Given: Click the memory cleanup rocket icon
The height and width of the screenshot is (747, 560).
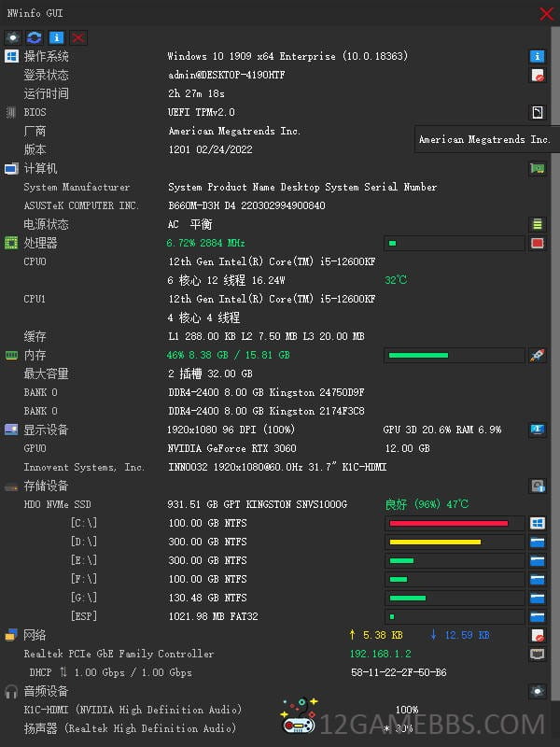Looking at the screenshot, I should 537,355.
